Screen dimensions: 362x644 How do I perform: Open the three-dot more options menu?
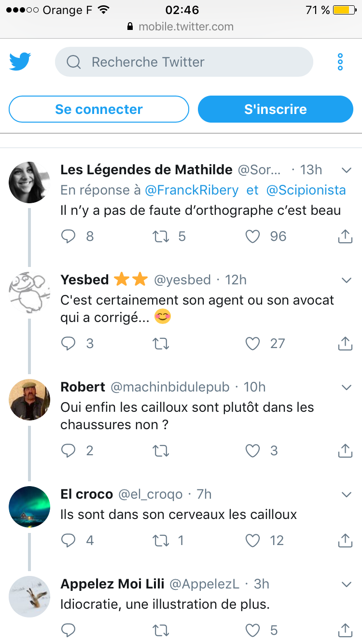coord(340,62)
